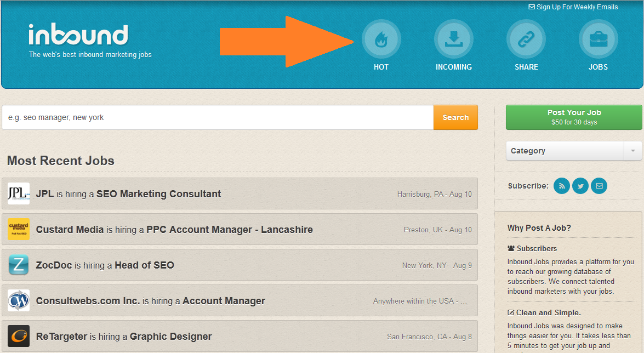Viewport: 644px width, 353px height.
Task: Click the 'Clean and Simple.' heading
Action: 548,313
